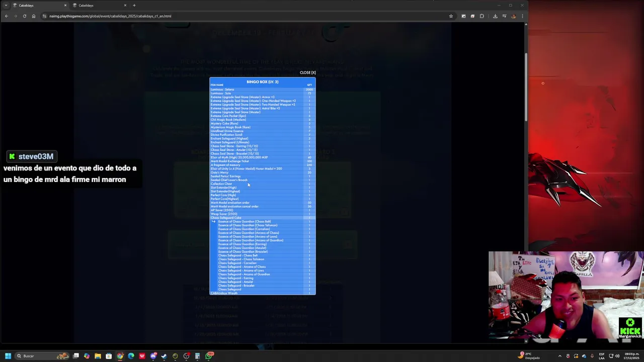The width and height of the screenshot is (644, 362).
Task: Select the Chaos Safeguard - Carnelian row
Action: (262, 263)
